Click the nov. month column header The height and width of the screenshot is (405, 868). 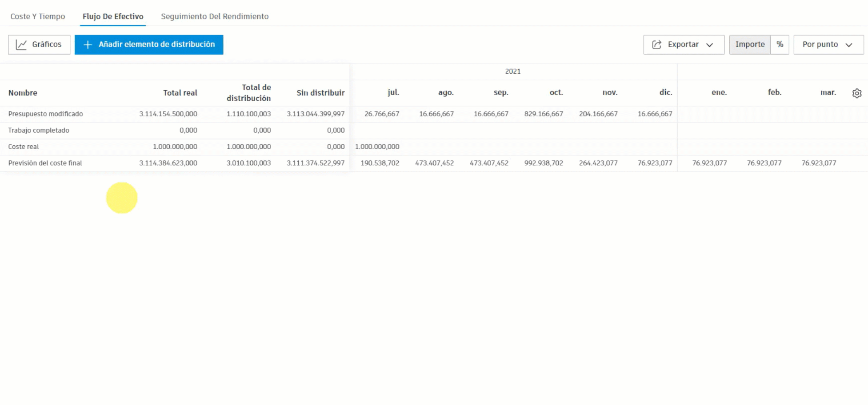coord(610,92)
